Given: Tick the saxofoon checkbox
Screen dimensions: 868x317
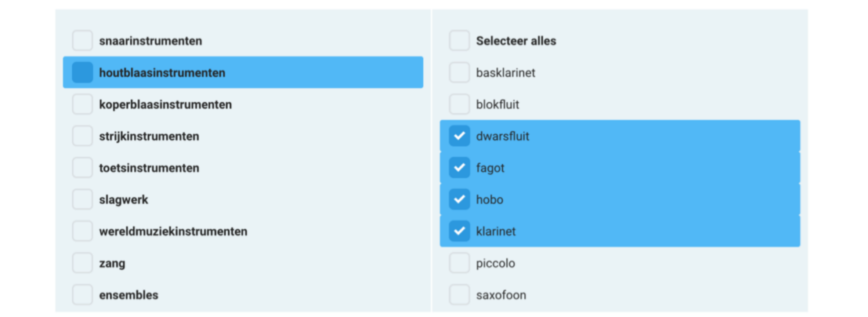Looking at the screenshot, I should point(459,295).
